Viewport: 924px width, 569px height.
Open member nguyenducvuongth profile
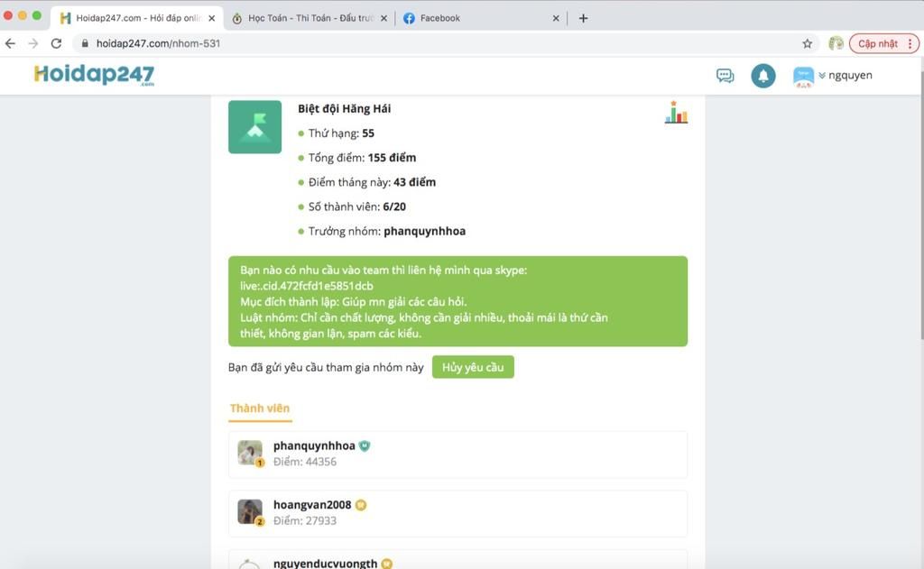pyautogui.click(x=325, y=563)
